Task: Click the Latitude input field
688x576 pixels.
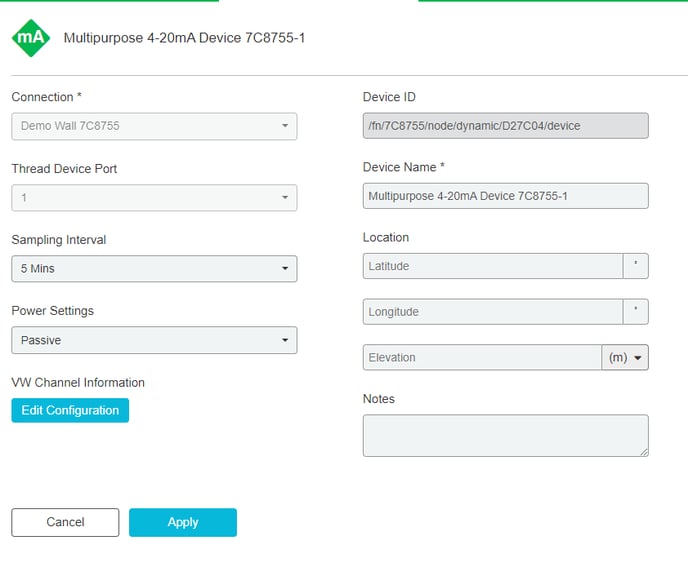Action: tap(493, 266)
